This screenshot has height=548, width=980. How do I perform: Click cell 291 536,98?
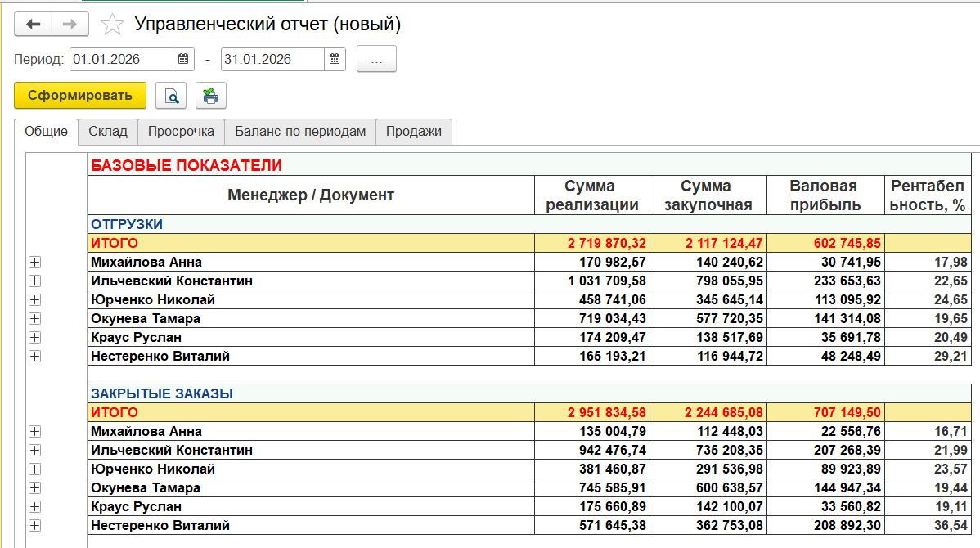(x=708, y=469)
